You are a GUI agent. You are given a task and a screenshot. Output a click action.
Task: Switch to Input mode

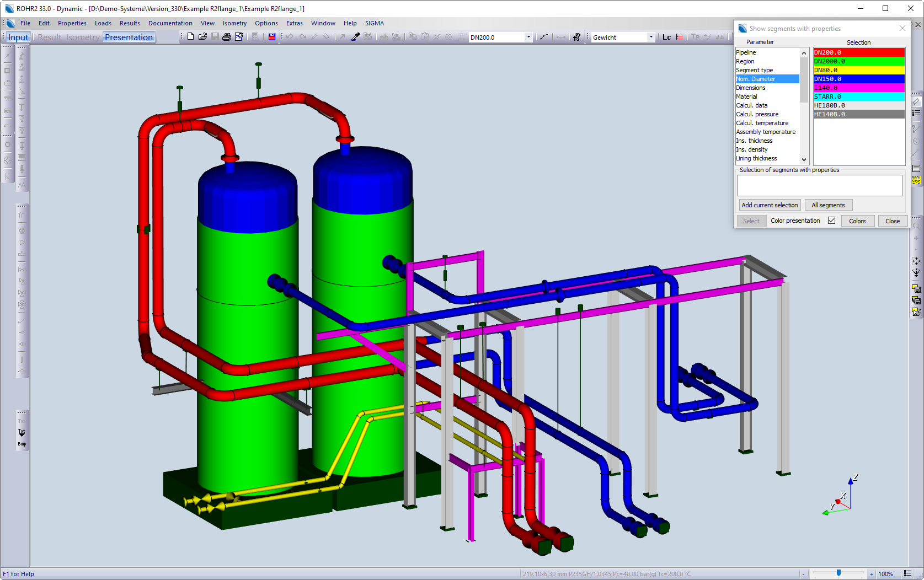(18, 37)
